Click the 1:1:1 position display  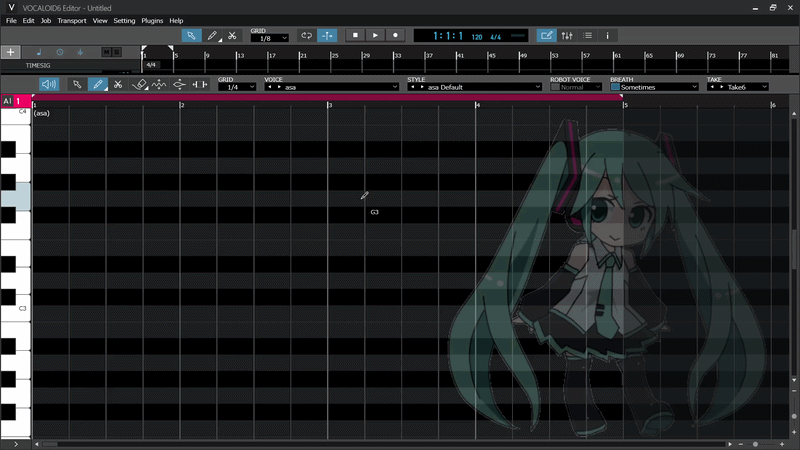[x=448, y=36]
